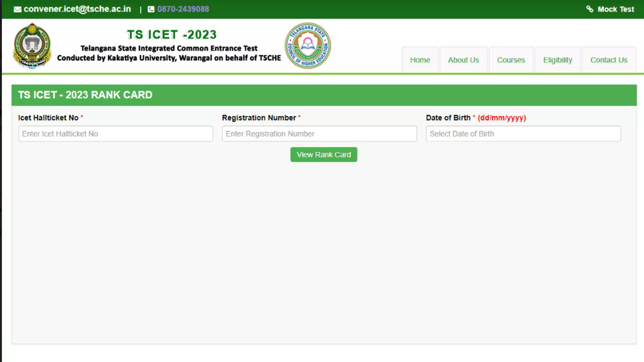Click the TS ICET - 2023 RANK CARD heading
The image size is (644, 362).
click(x=85, y=95)
